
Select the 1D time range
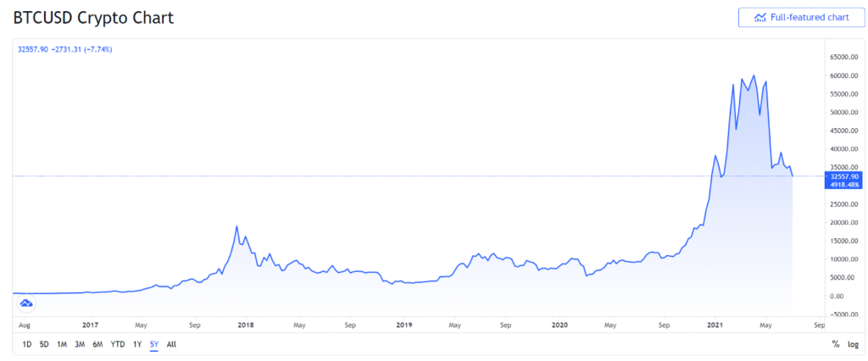pyautogui.click(x=27, y=344)
